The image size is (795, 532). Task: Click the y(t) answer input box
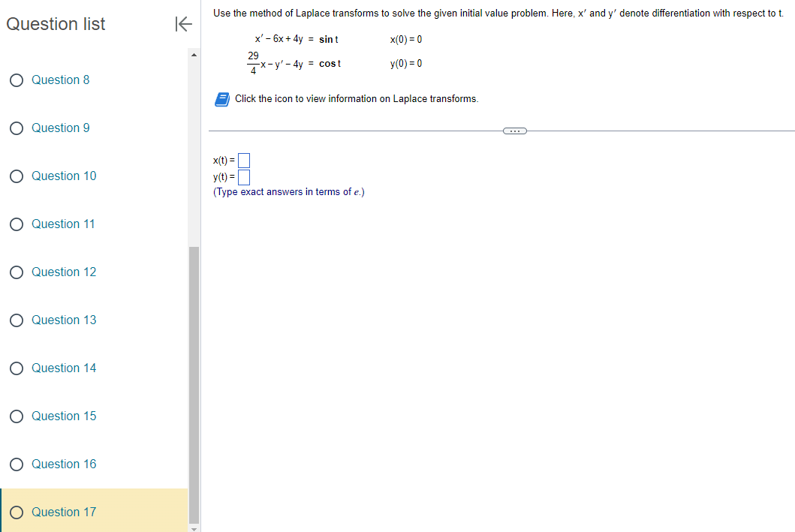243,177
